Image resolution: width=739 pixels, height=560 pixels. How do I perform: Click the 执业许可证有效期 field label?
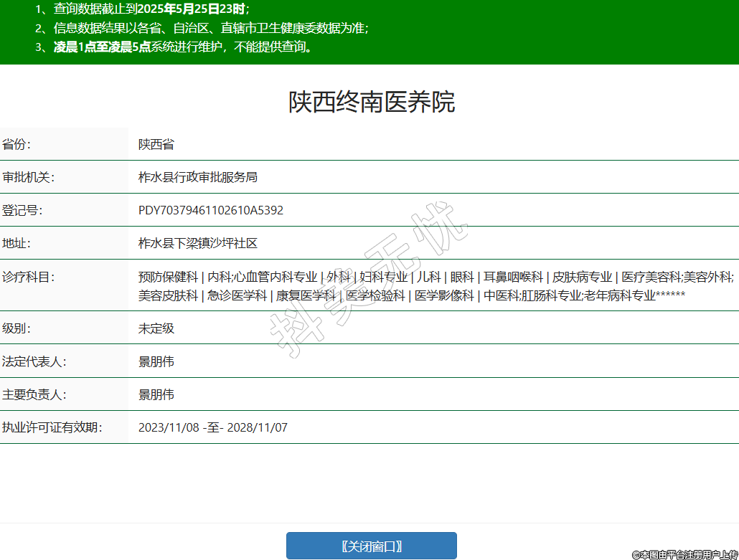click(52, 427)
